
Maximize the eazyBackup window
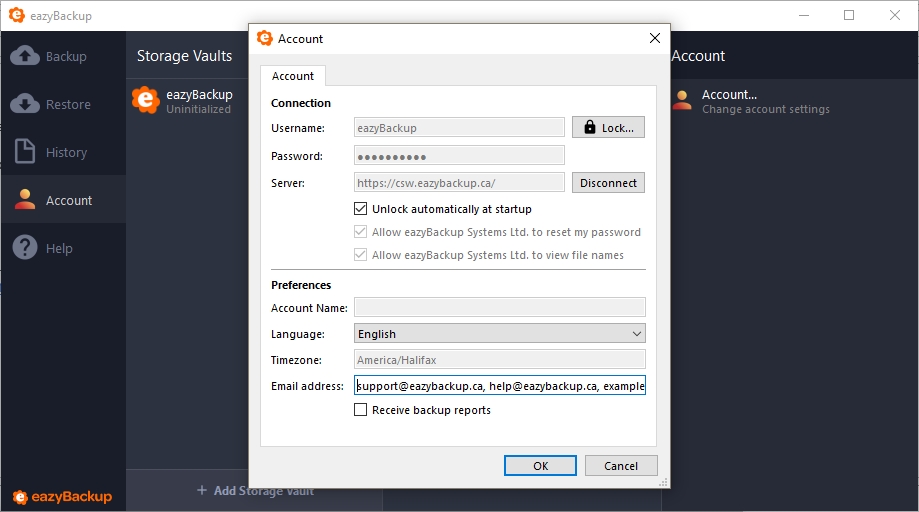tap(849, 15)
